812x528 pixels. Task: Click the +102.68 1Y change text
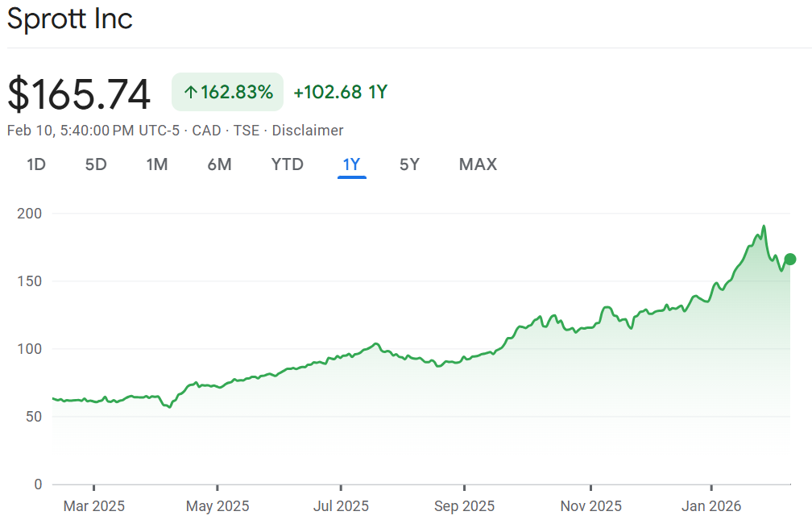pos(341,92)
